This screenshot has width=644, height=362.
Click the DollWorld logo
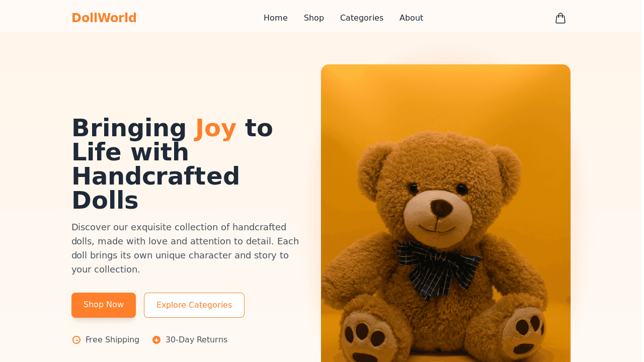pos(104,18)
